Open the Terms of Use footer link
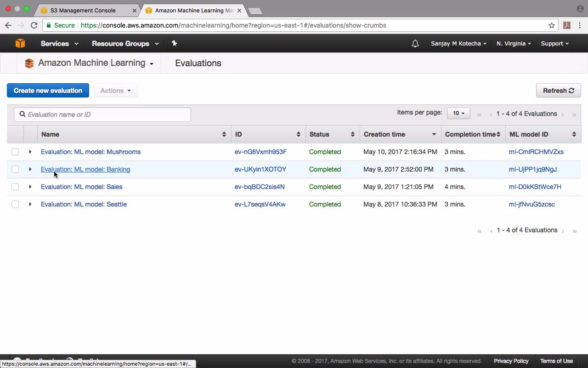Image resolution: width=588 pixels, height=368 pixels. [x=556, y=361]
